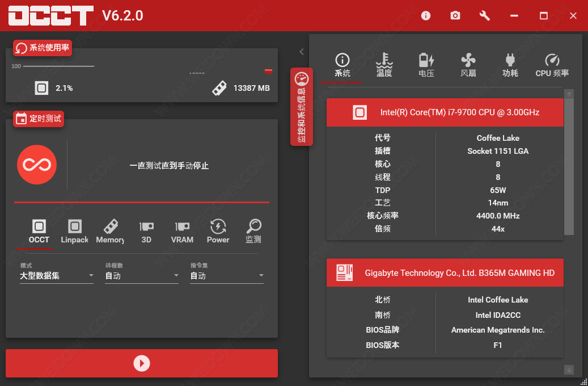Click the scrollbar up arrow
588x386 pixels.
coord(569,94)
